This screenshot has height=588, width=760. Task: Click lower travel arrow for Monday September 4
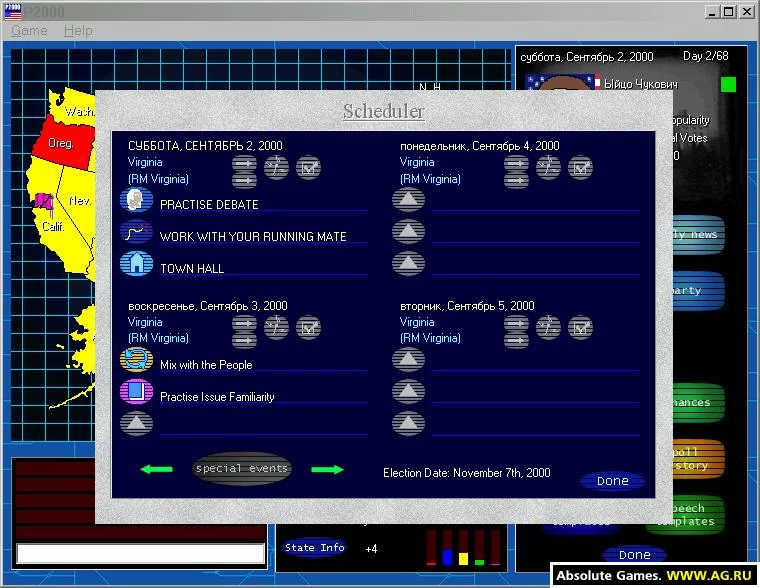516,180
